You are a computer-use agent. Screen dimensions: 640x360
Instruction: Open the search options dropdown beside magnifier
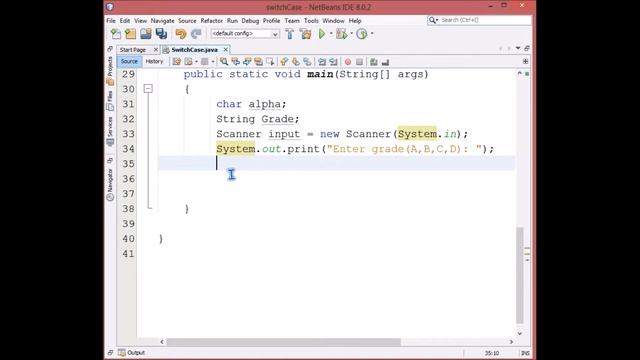click(437, 20)
